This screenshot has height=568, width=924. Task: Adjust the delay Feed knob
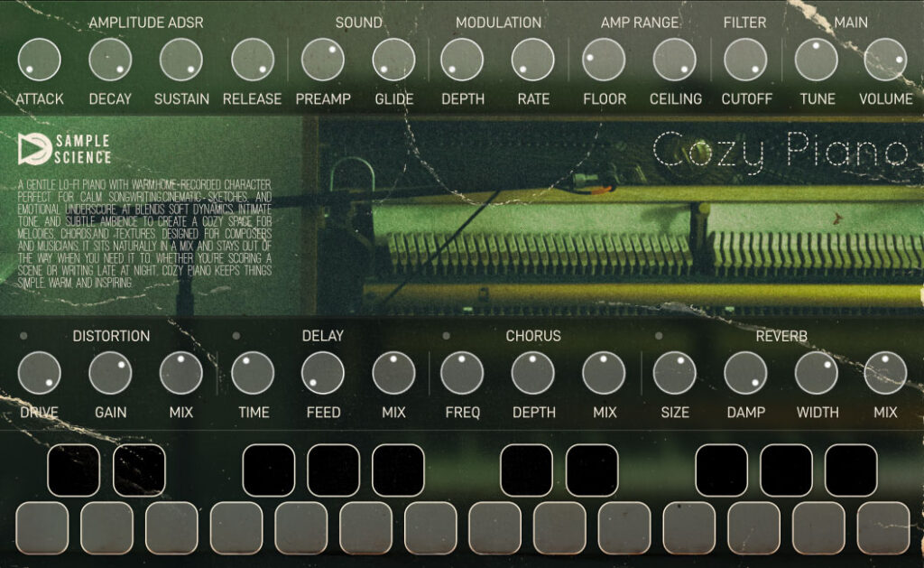pos(322,373)
